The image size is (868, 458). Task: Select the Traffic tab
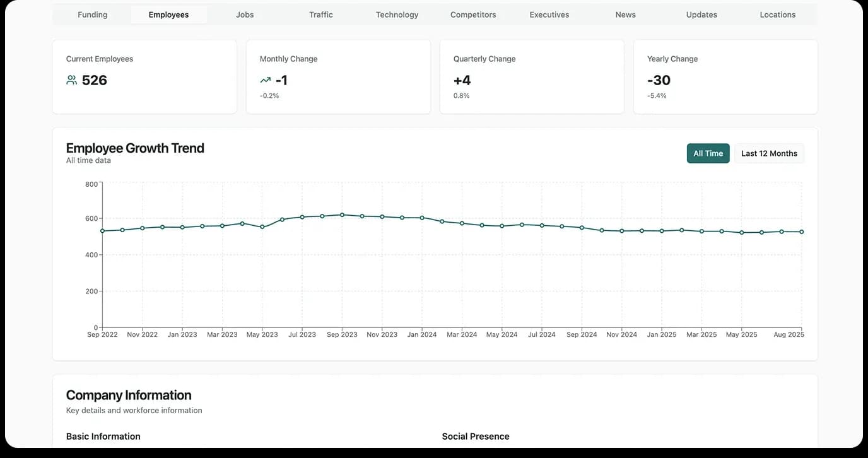(x=321, y=15)
